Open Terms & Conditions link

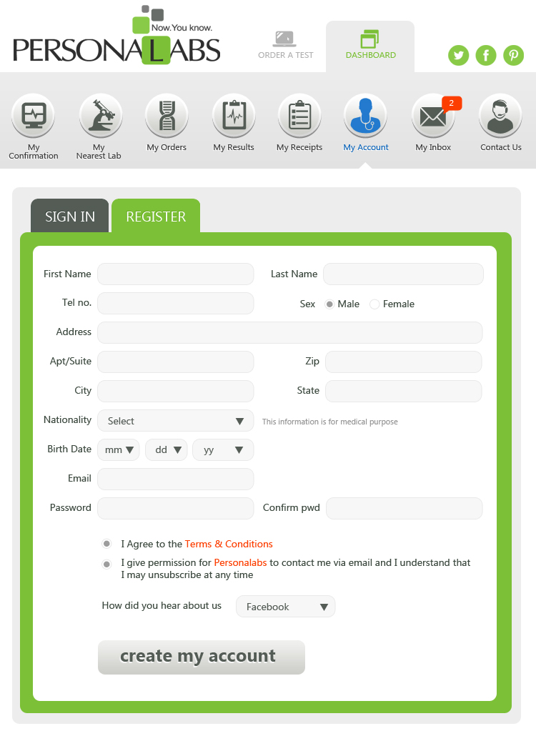[229, 544]
